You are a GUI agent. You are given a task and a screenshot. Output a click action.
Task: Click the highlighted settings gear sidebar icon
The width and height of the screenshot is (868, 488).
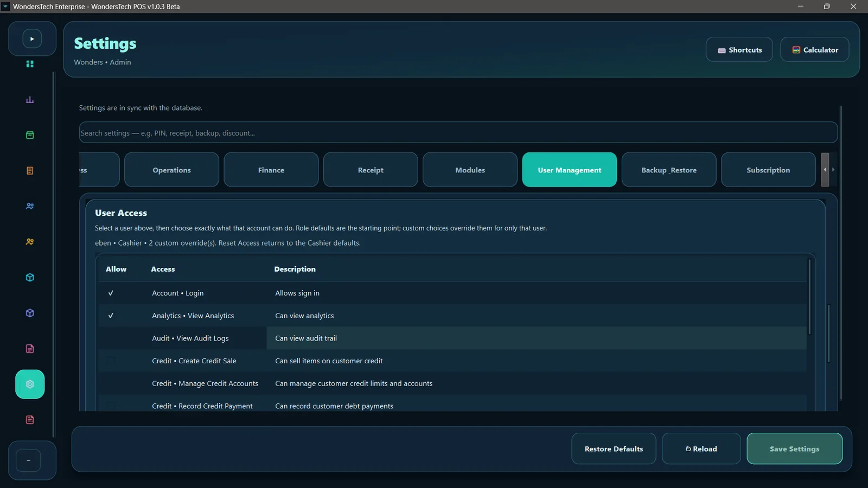point(30,384)
